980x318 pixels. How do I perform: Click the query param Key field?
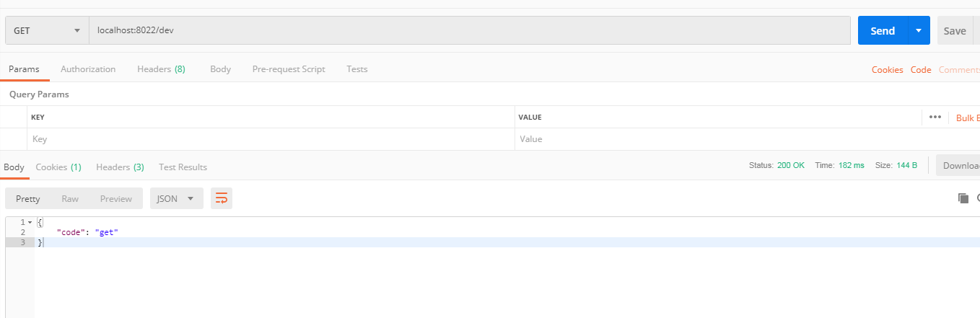[x=271, y=139]
